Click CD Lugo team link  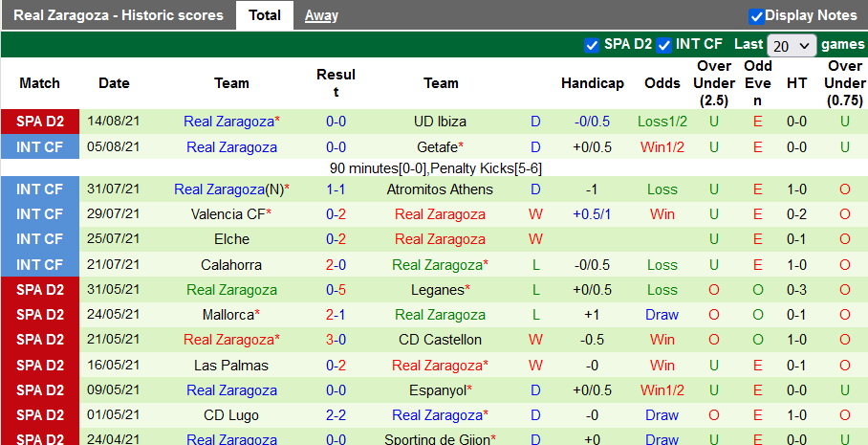pos(231,415)
